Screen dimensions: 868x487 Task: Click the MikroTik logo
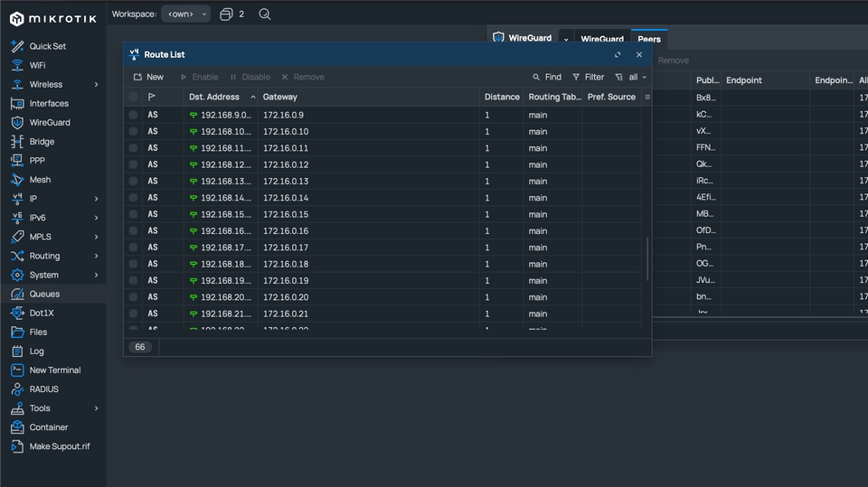click(x=53, y=19)
